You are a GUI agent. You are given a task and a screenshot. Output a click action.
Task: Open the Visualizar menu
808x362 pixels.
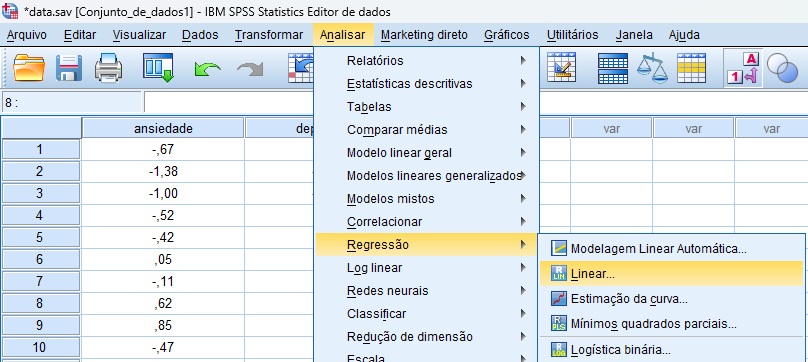click(x=139, y=35)
